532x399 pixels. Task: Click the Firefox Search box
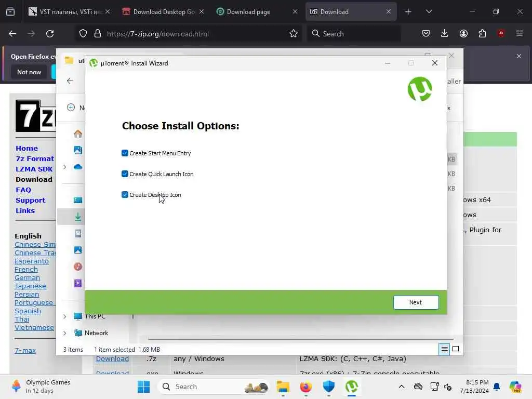[x=354, y=34]
